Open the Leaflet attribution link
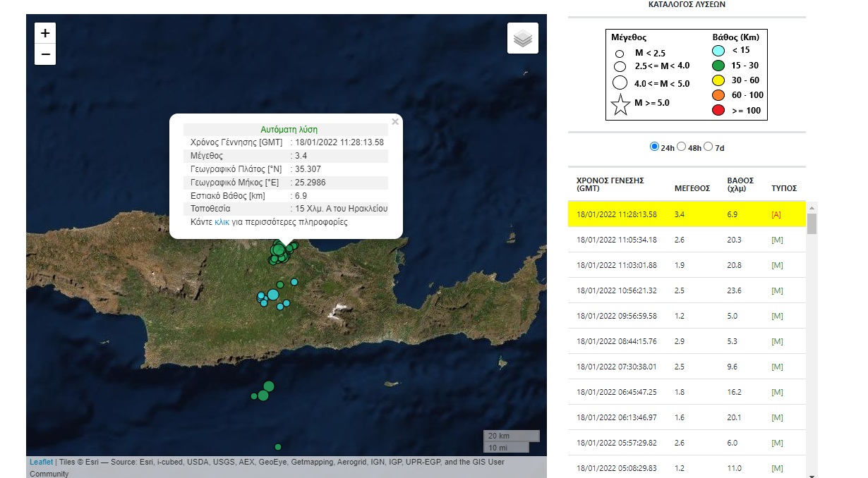The height and width of the screenshot is (478, 868). 41,462
